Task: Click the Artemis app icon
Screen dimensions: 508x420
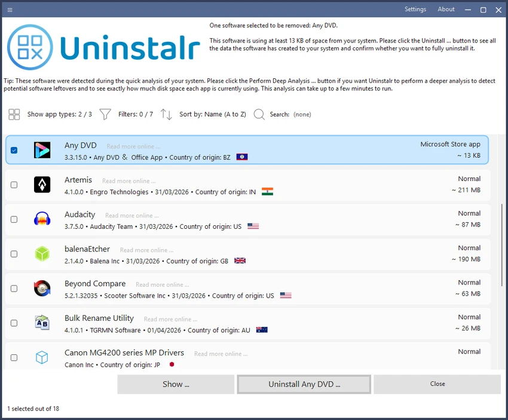Action: tap(42, 185)
